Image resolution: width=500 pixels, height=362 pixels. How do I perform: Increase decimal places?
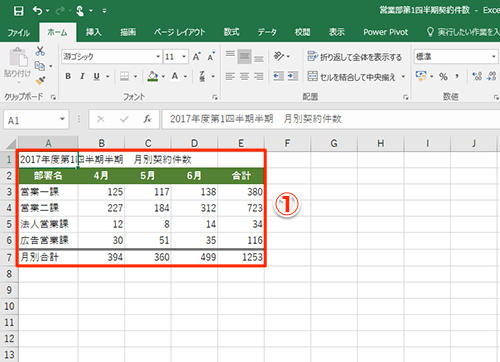click(x=477, y=76)
